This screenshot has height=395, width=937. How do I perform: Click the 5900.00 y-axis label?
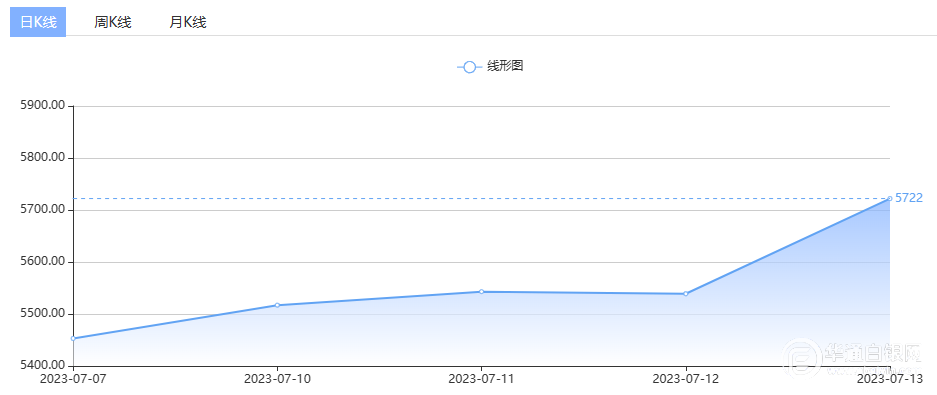(42, 106)
